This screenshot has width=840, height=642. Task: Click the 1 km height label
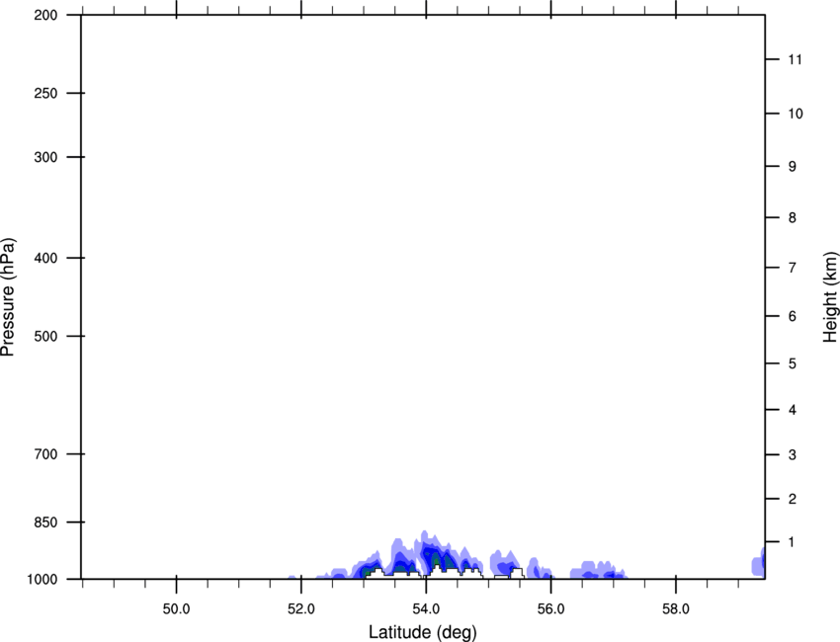[792, 542]
